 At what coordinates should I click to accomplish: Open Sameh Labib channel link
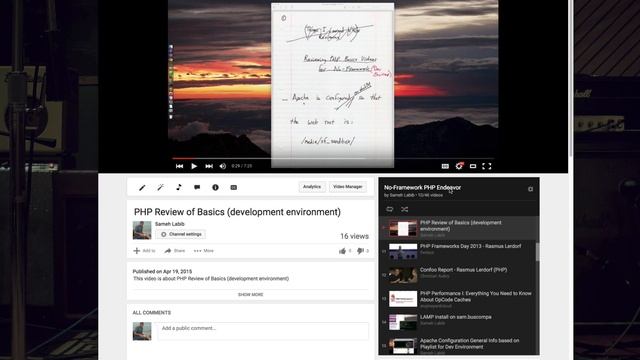[x=170, y=224]
